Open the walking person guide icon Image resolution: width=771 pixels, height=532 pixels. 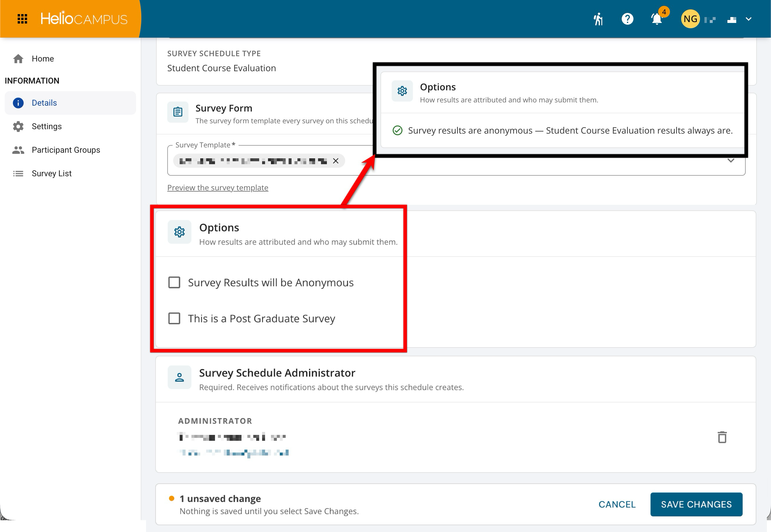coord(598,19)
